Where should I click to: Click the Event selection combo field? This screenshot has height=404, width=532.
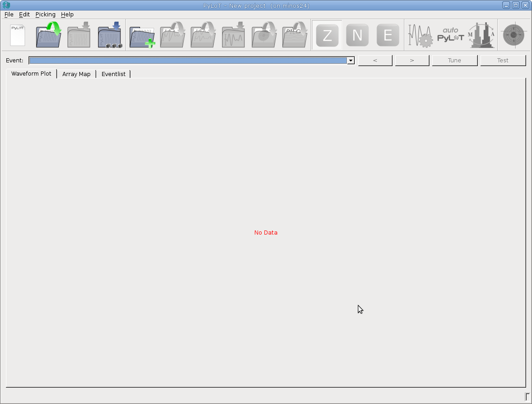[187, 61]
